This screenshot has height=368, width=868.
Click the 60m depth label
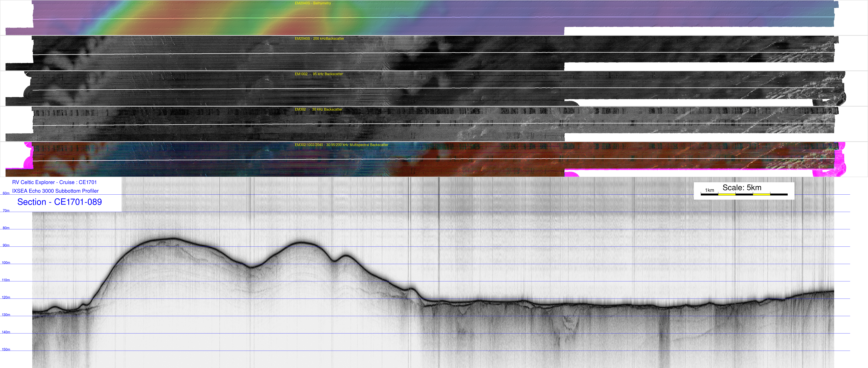point(6,194)
